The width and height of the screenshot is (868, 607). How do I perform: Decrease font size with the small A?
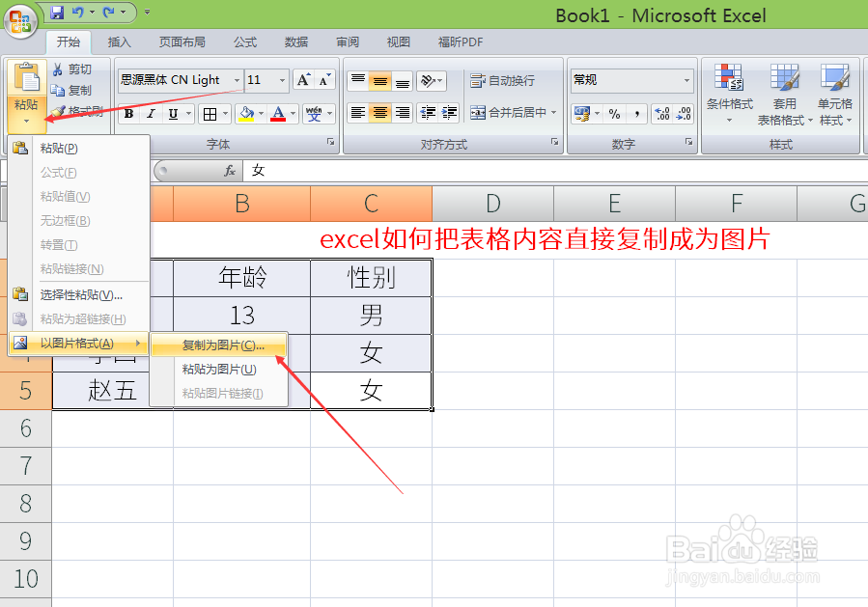coord(325,80)
